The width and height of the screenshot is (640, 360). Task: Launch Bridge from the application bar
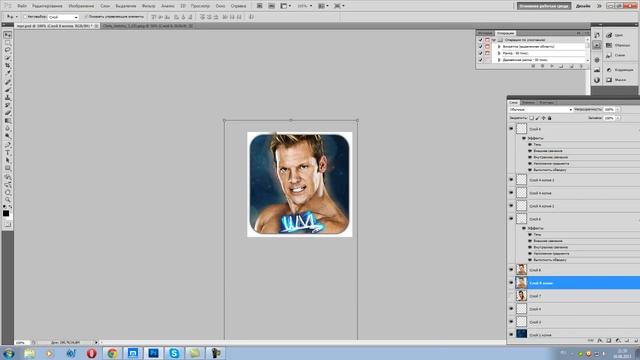[x=260, y=6]
